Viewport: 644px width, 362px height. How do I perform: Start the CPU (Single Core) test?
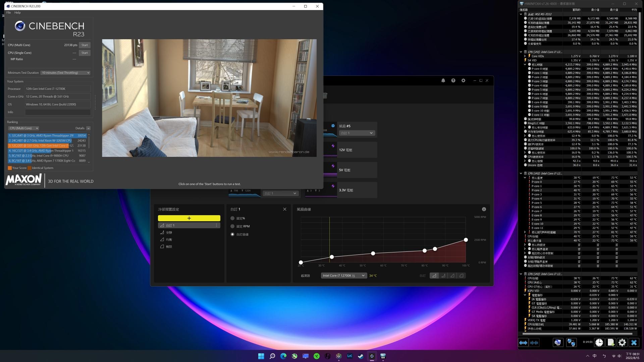(85, 53)
